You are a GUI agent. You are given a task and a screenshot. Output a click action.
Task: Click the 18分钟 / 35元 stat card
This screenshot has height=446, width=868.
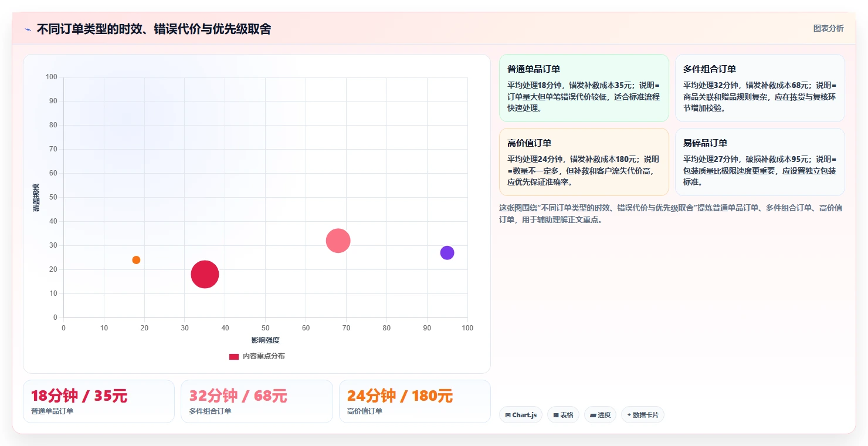[99, 401]
